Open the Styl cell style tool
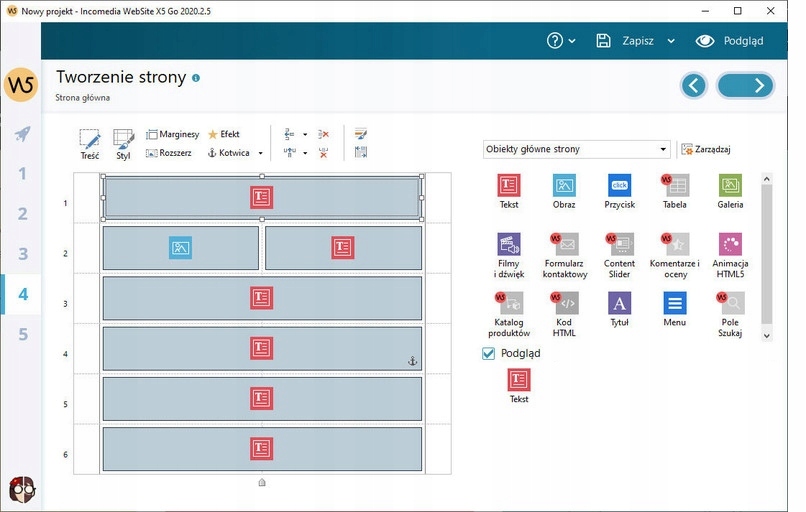Image resolution: width=806 pixels, height=512 pixels. click(x=123, y=143)
